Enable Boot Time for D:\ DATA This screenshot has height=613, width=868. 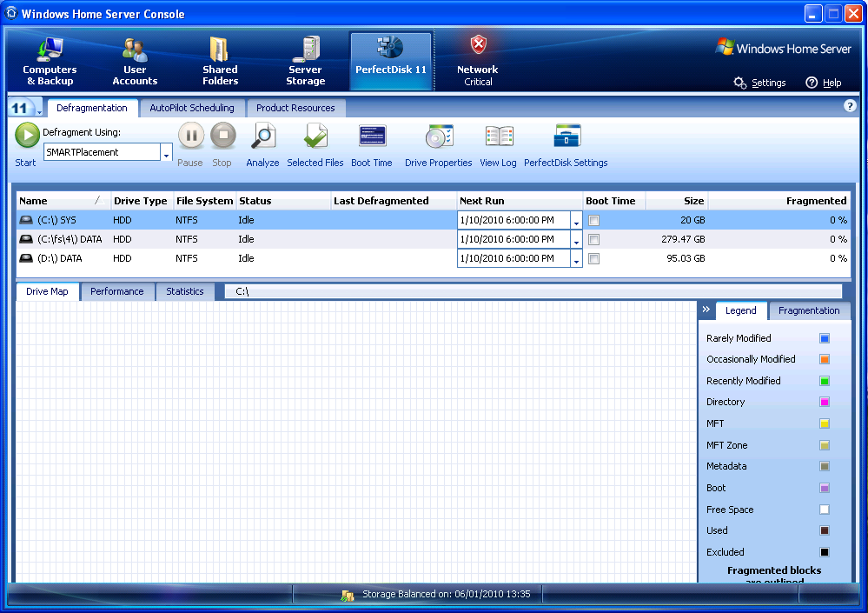[x=593, y=258]
